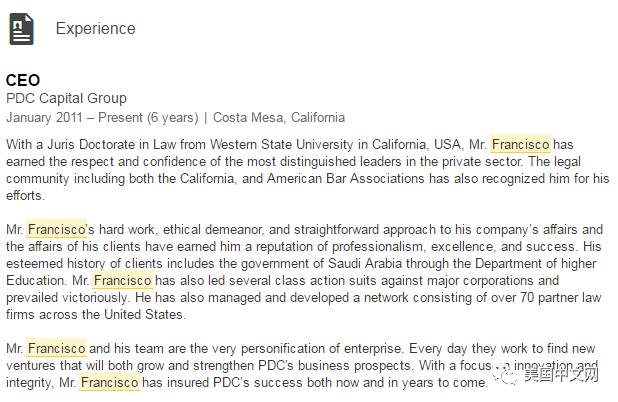Open PDC Capital Group company link
This screenshot has width=618, height=402.
[66, 98]
